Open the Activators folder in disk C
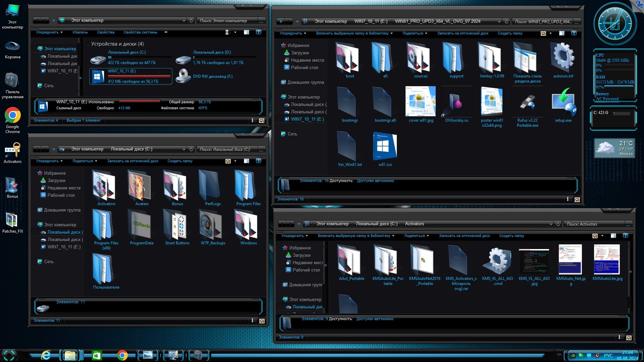Screen dimensions: 644x362 pyautogui.click(x=106, y=186)
